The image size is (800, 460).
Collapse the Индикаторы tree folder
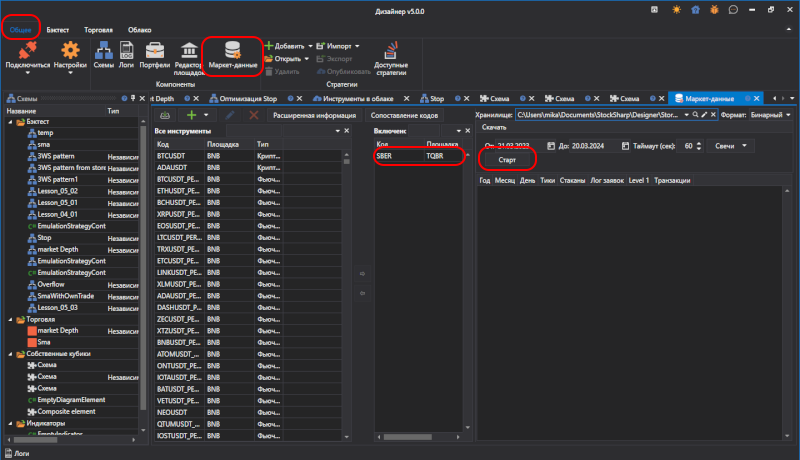(10, 423)
